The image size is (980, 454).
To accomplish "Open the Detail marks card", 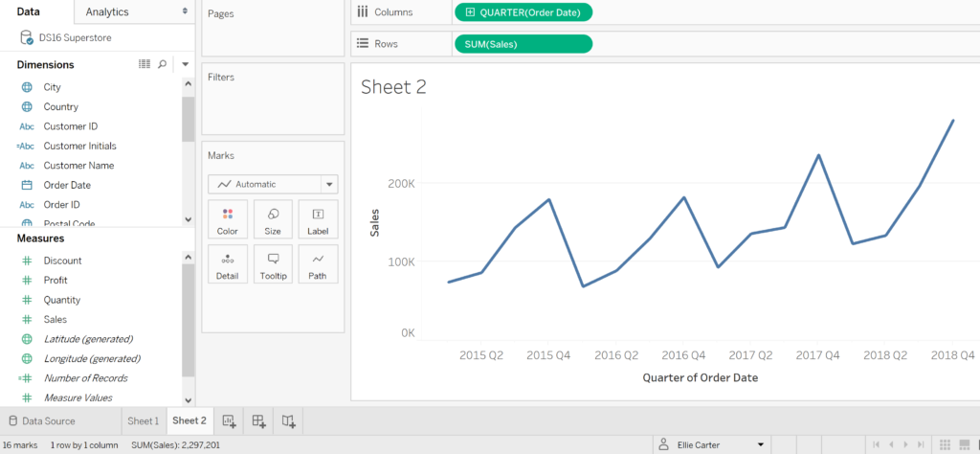I will (228, 264).
